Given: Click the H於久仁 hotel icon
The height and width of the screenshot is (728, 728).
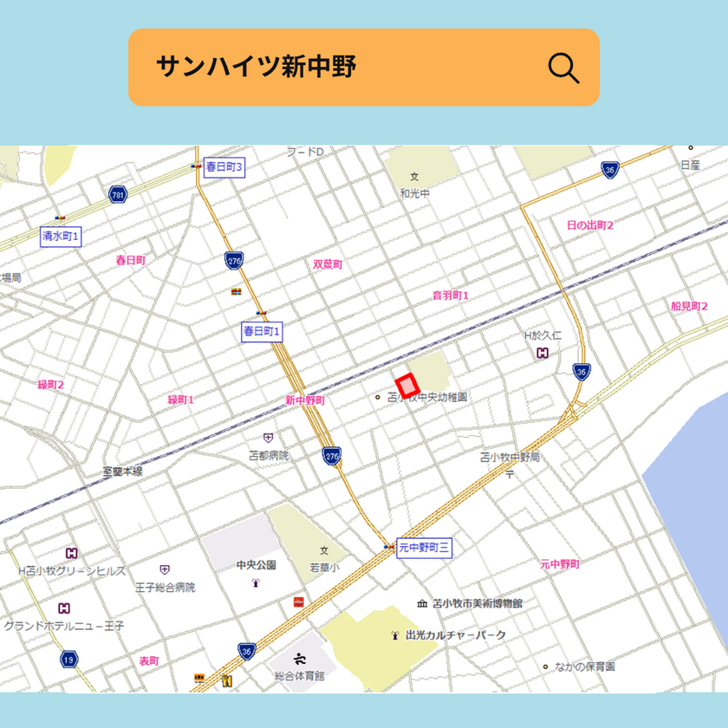Looking at the screenshot, I should (543, 353).
